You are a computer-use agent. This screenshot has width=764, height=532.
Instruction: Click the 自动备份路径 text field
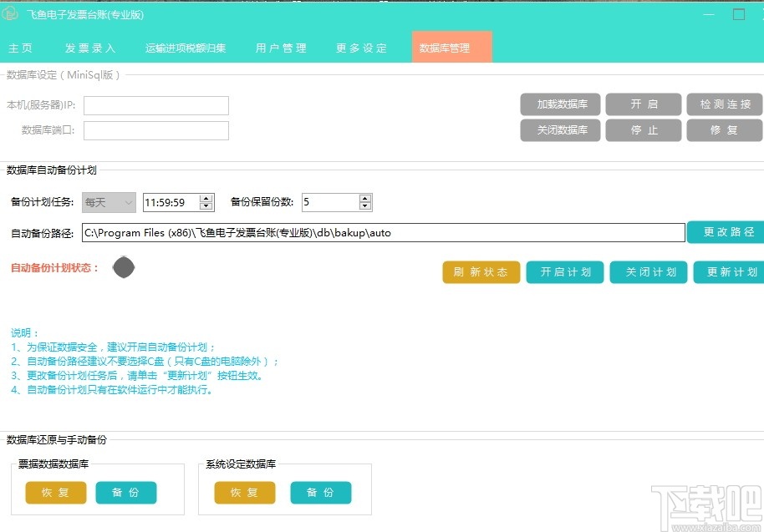(384, 233)
